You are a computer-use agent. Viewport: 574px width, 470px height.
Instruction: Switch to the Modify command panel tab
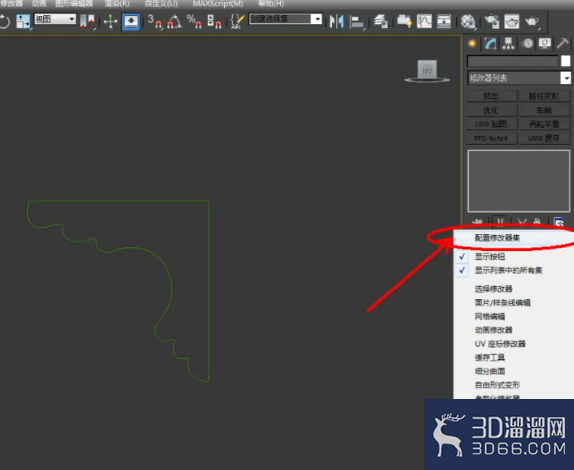[x=490, y=44]
